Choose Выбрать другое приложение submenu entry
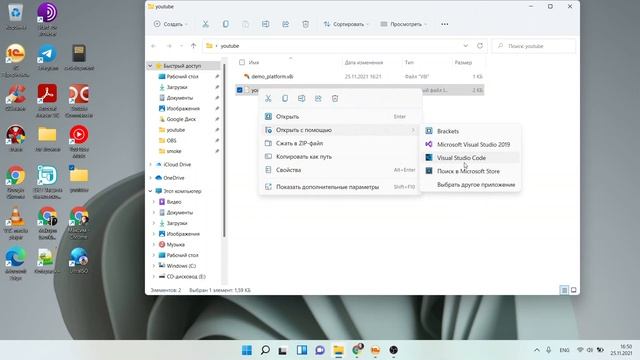 tap(470, 184)
